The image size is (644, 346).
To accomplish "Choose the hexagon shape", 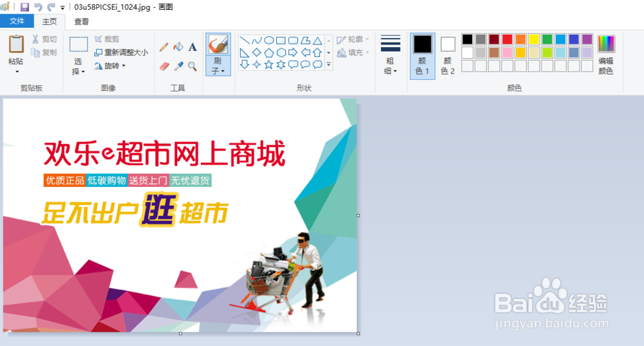I will point(281,53).
